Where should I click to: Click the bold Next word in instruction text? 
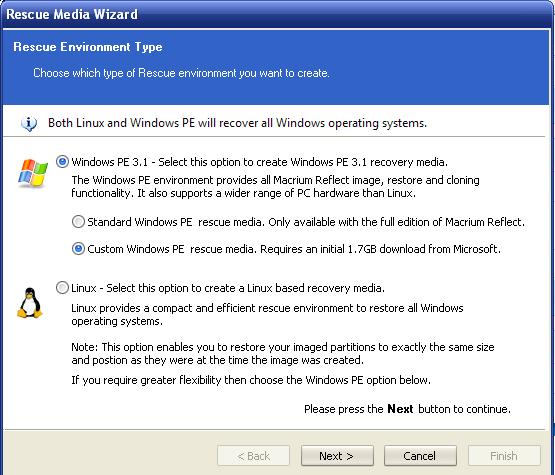(x=400, y=409)
